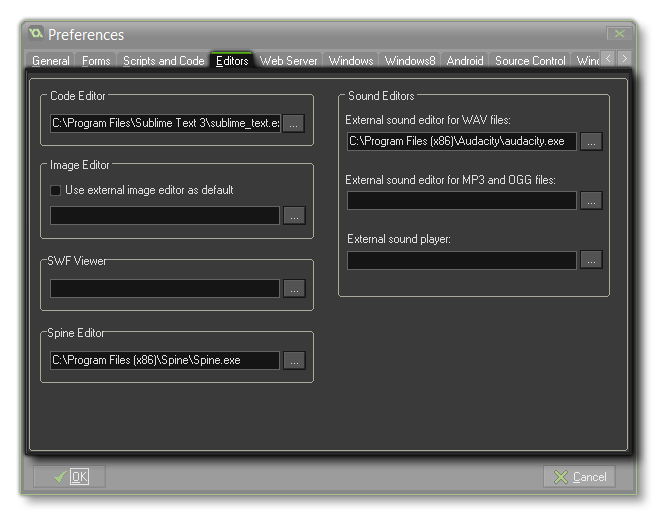
Task: Browse for MP3 and OGG editor path
Action: pos(591,201)
